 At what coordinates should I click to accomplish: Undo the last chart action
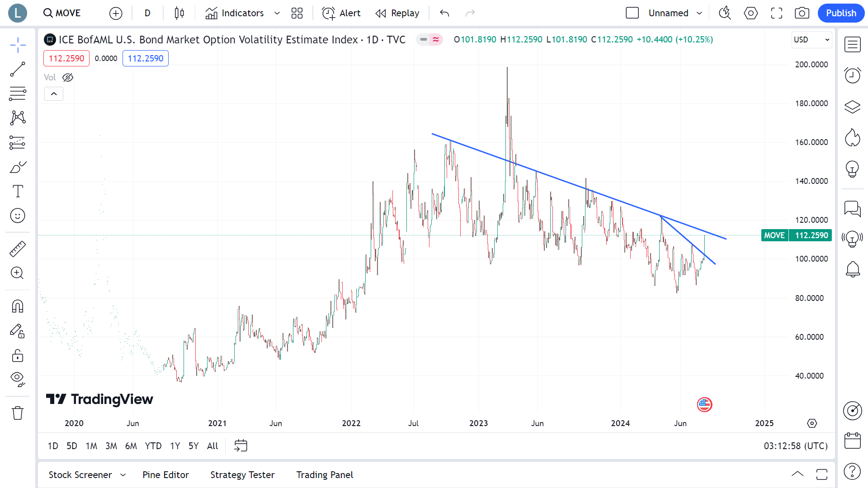point(444,13)
